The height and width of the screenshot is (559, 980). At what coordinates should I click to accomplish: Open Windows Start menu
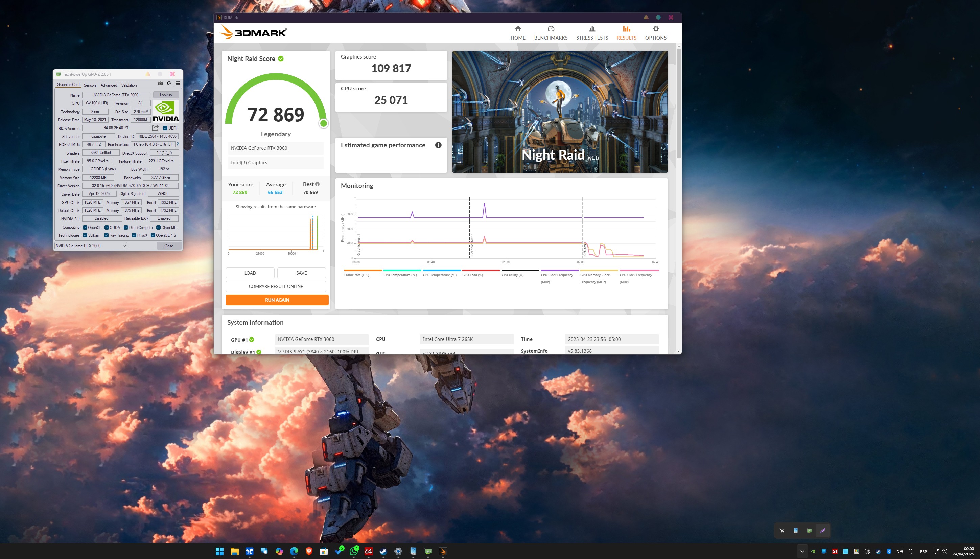coord(219,551)
